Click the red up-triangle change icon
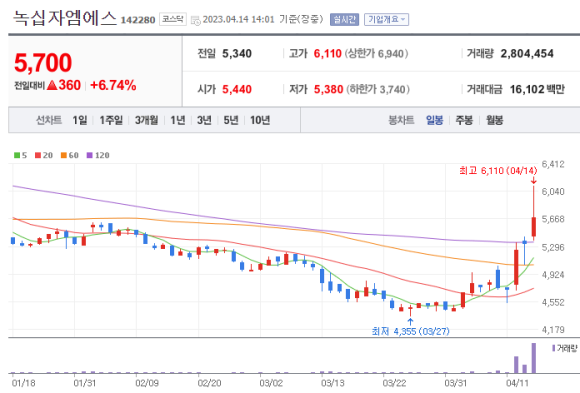This screenshot has height=393, width=580. pyautogui.click(x=52, y=85)
